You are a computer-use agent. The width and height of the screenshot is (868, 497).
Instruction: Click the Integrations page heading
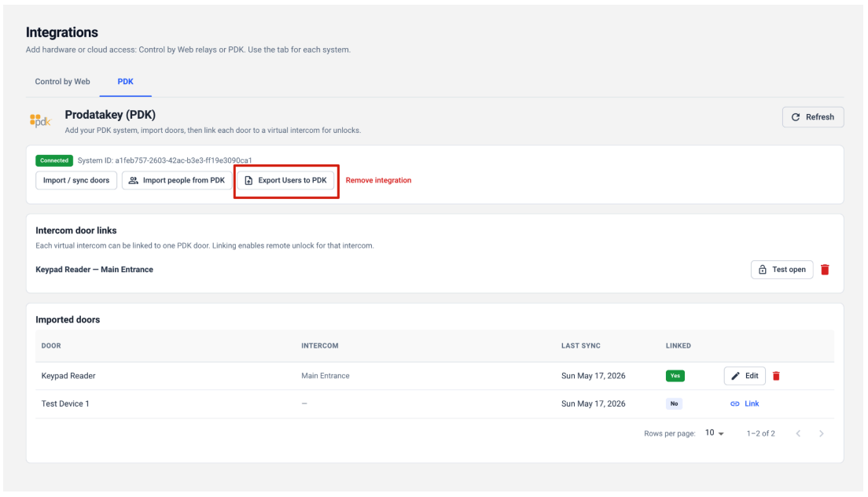tap(62, 32)
